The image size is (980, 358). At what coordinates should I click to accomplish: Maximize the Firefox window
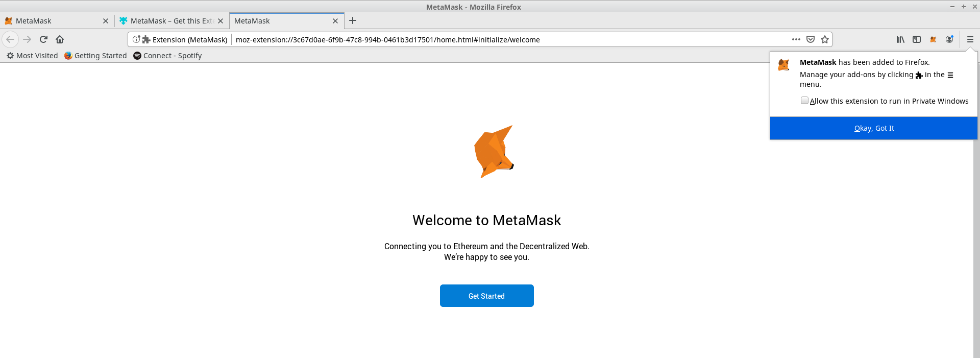point(964,7)
